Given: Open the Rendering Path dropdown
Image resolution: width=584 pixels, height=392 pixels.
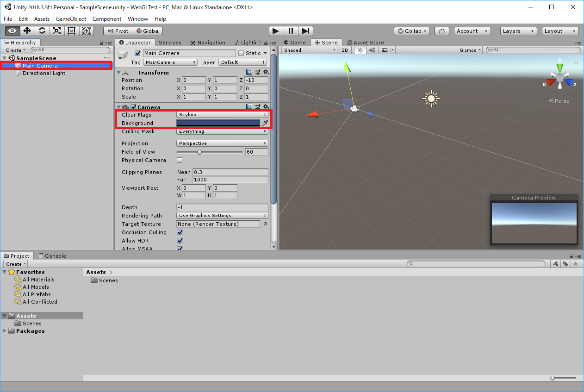Looking at the screenshot, I should 222,216.
